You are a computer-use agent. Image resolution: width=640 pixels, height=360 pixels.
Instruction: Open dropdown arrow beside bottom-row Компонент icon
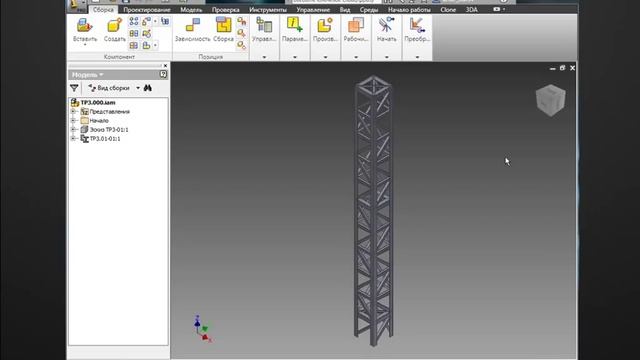pos(155,45)
